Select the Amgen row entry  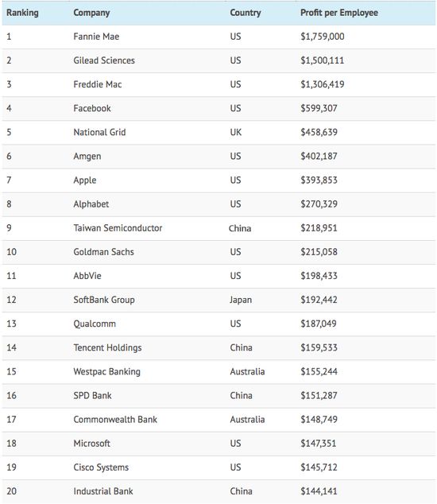point(218,157)
